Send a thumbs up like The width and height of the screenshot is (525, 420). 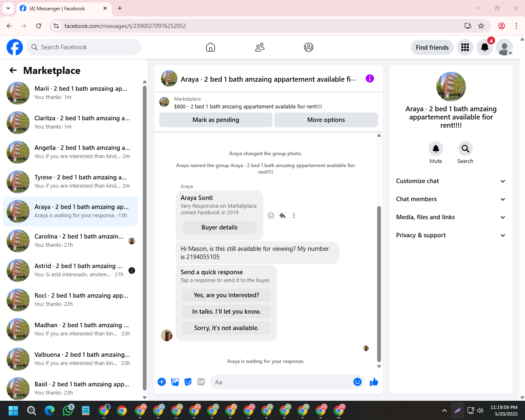pos(374,382)
